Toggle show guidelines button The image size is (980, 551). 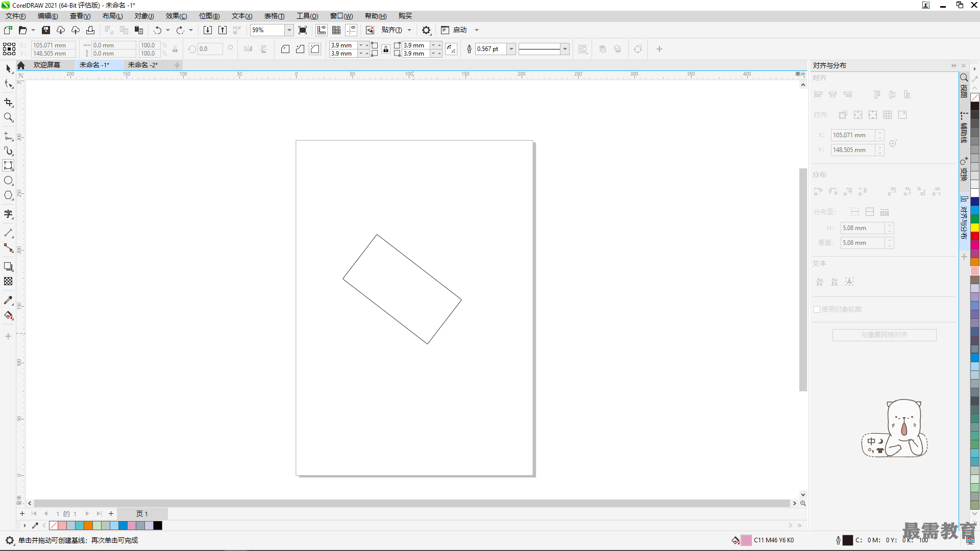coord(351,30)
